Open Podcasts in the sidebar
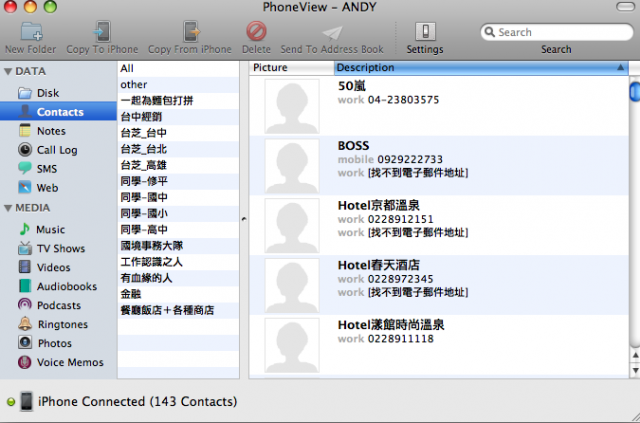640x423 pixels. [x=58, y=305]
